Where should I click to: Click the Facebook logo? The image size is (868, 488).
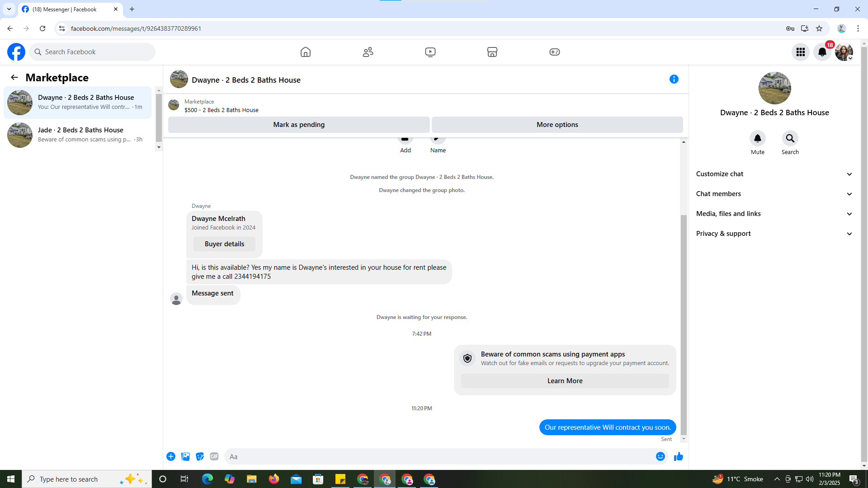16,52
